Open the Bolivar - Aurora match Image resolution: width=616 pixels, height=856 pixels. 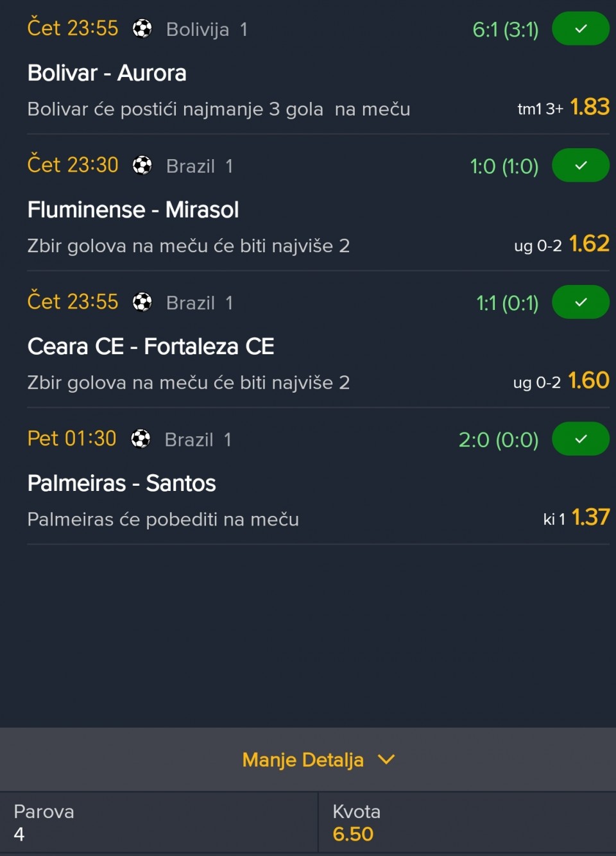point(107,73)
